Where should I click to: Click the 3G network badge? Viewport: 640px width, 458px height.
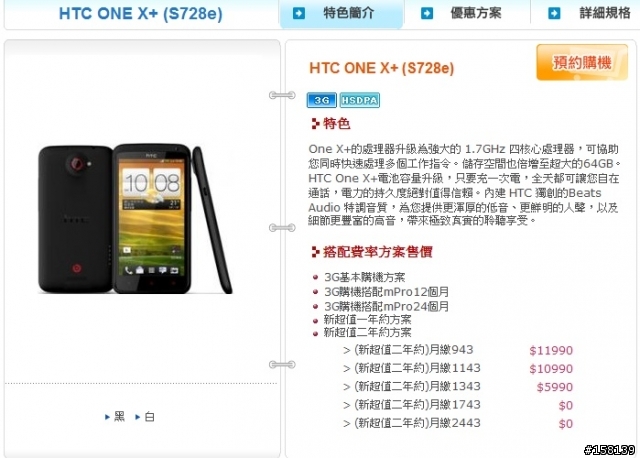pos(322,100)
